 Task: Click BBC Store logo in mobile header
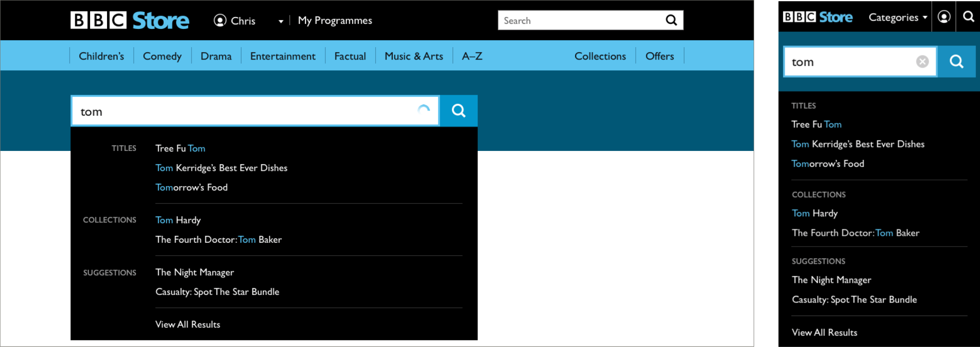(x=818, y=17)
